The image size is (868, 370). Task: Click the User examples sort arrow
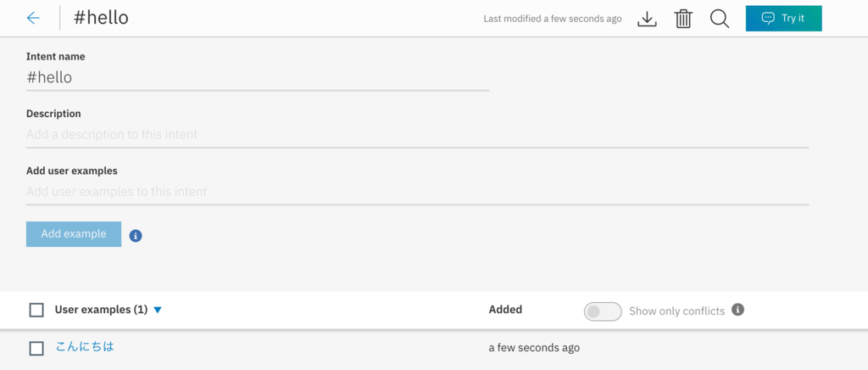tap(158, 311)
